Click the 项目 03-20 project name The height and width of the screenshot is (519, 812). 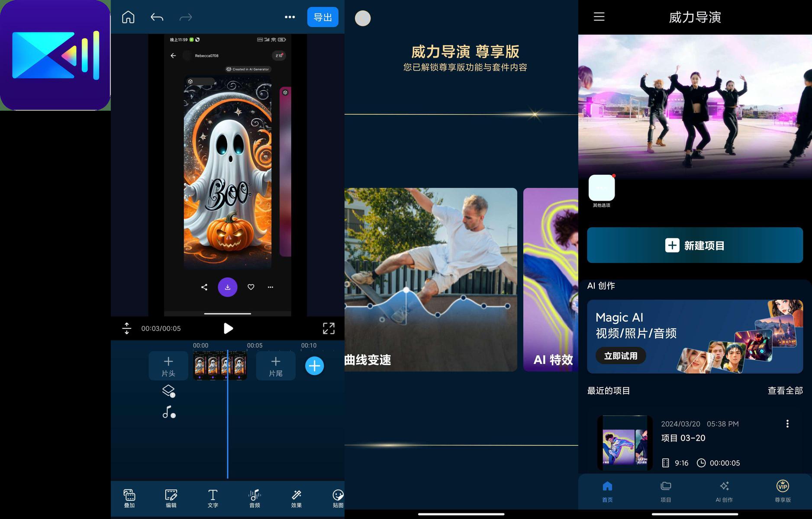[683, 438]
